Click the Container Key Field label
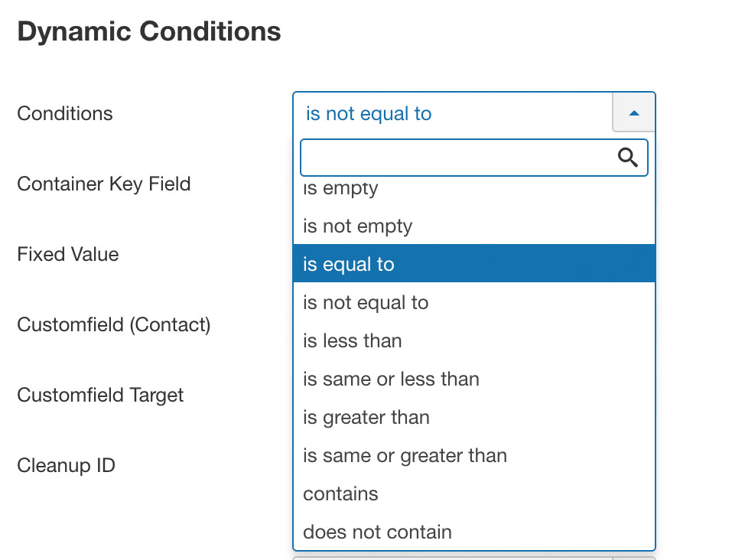745x560 pixels. (104, 184)
